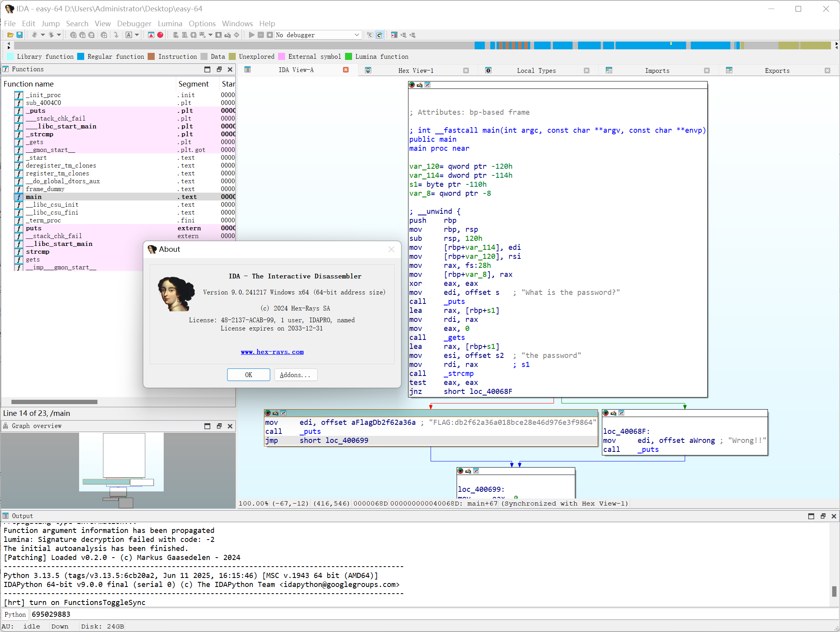Click the Jump forward arrow icon
Screen dimensions: 840x632
(x=51, y=35)
